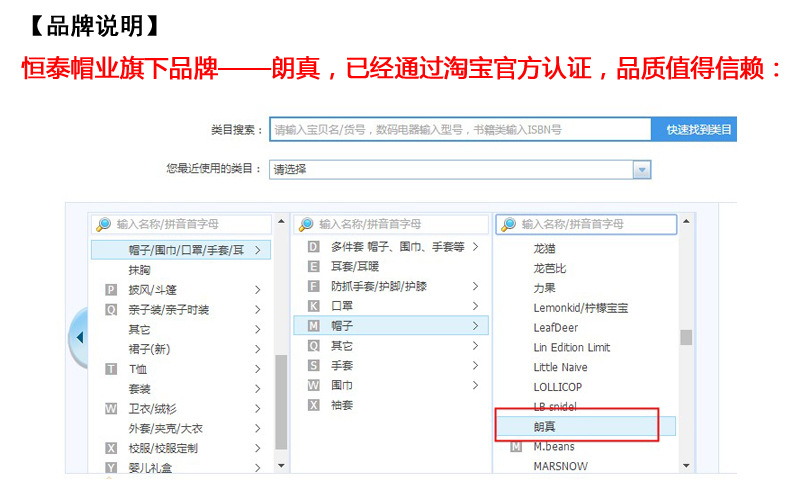Select 口罩 subcategory
The height and width of the screenshot is (500, 790).
click(342, 306)
